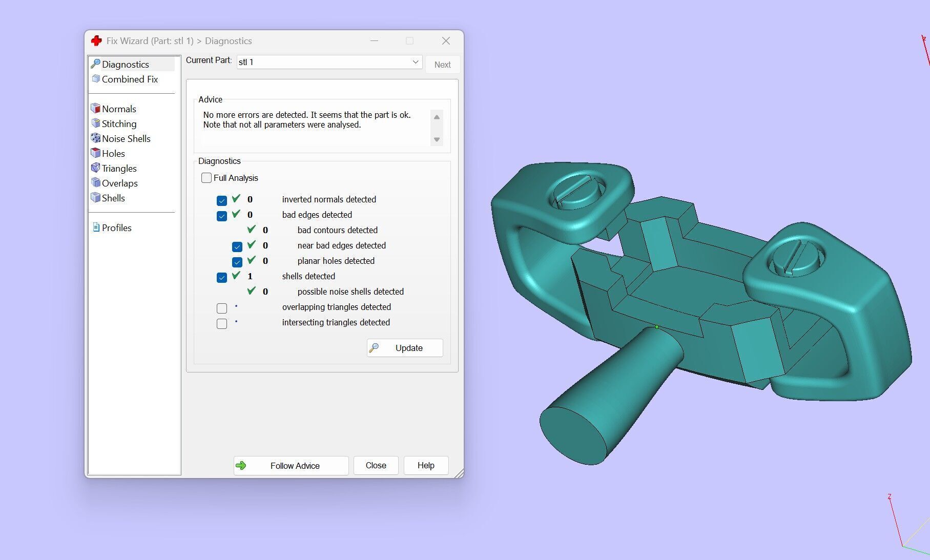
Task: Click the Follow Advice button
Action: [x=291, y=465]
